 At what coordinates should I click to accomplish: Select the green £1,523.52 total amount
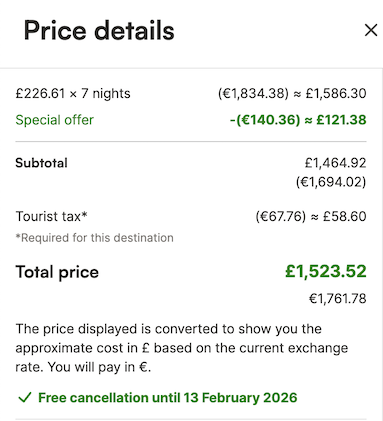(x=326, y=271)
